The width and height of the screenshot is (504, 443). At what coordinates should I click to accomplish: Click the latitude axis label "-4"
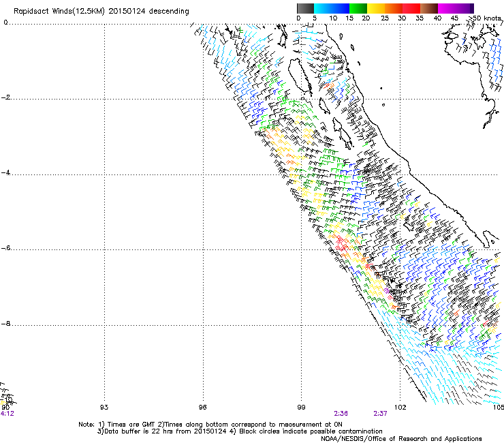click(x=5, y=172)
